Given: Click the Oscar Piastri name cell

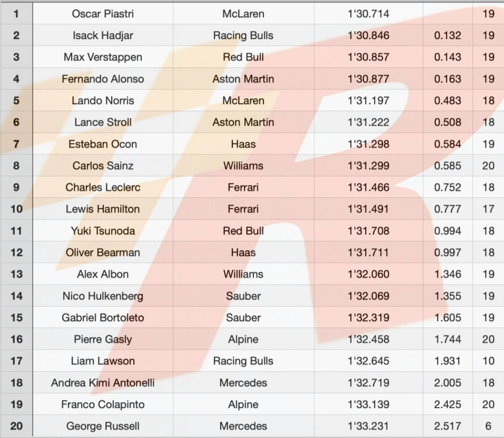Looking at the screenshot, I should point(103,14).
